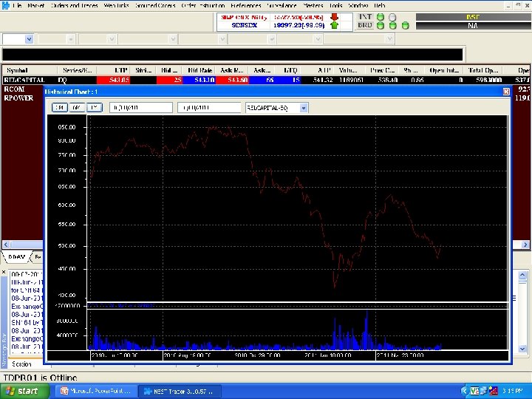Open the Windows Start menu
The height and width of the screenshot is (399, 532).
tap(24, 391)
